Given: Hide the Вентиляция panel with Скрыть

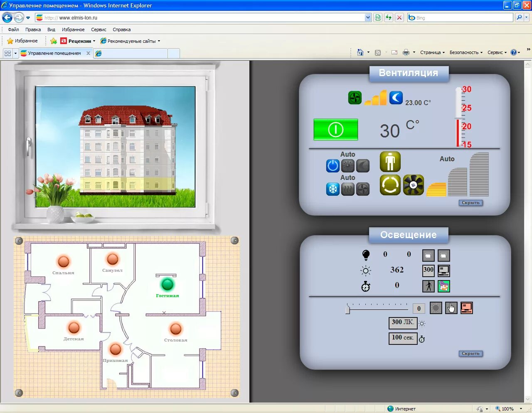Looking at the screenshot, I should tap(470, 203).
